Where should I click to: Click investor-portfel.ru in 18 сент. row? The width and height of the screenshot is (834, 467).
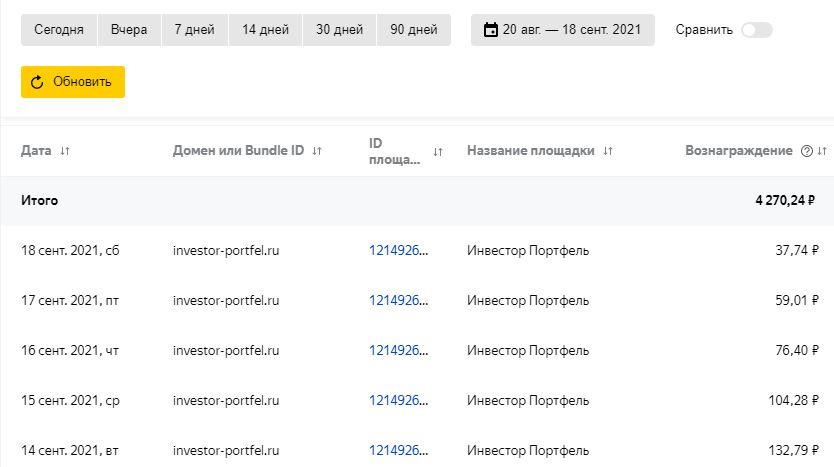point(226,251)
